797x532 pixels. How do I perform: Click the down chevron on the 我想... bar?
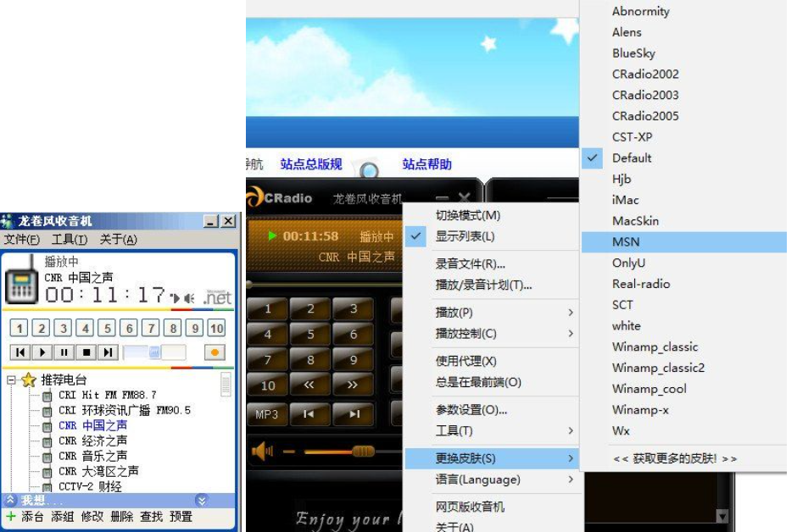(201, 501)
